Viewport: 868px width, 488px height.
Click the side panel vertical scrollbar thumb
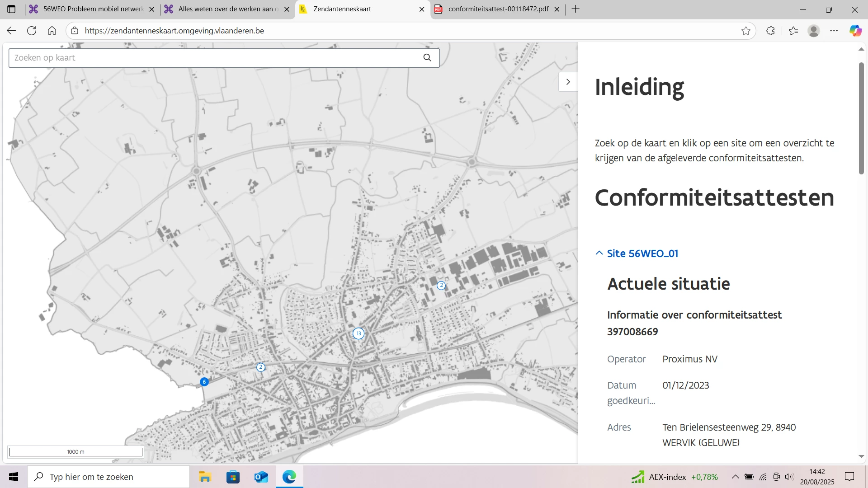pyautogui.click(x=861, y=117)
